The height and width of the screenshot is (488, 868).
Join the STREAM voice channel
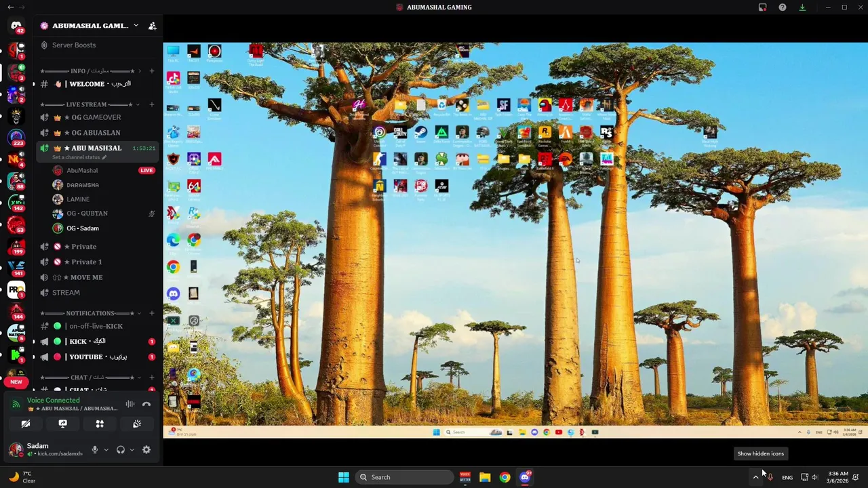coord(98,293)
